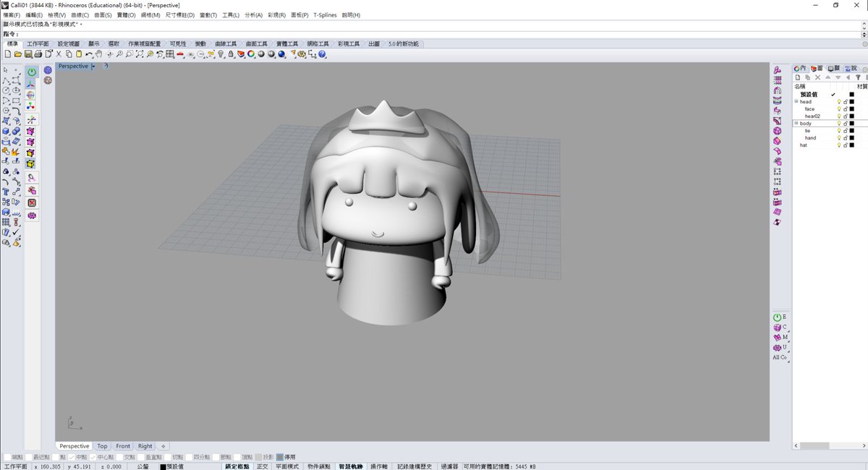
Task: Click black color swatch of 預設值 layer
Action: click(x=852, y=95)
